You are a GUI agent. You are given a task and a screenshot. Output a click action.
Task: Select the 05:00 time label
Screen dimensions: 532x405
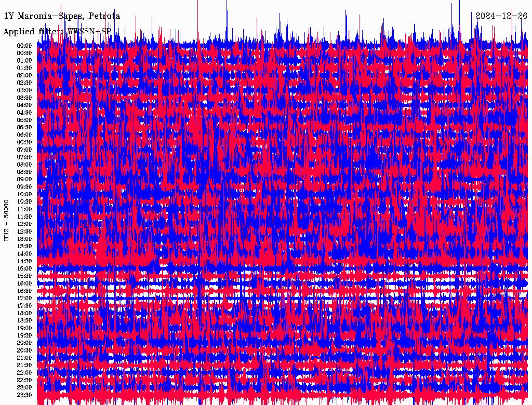(24, 120)
